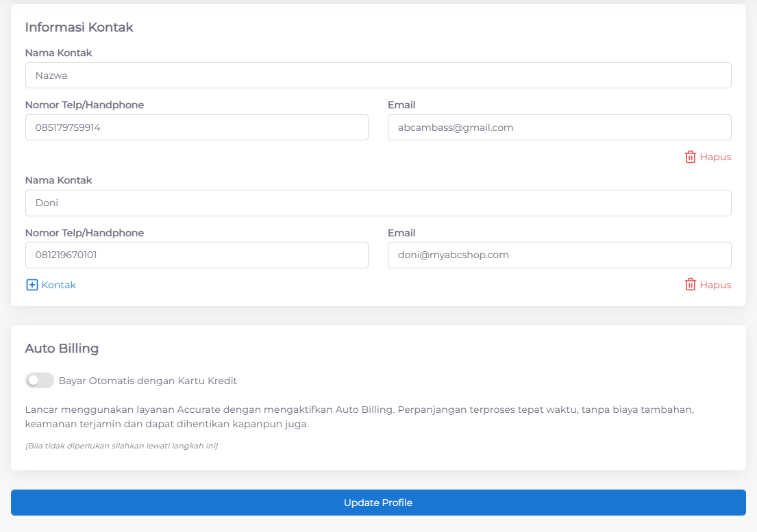Focus the Nama Kontak field containing Doni
The height and width of the screenshot is (532, 757).
pos(378,203)
